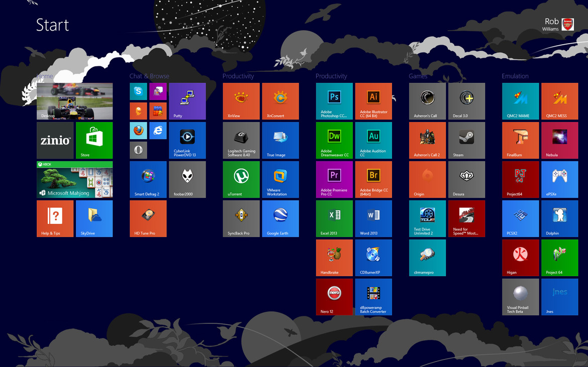The image size is (588, 367).
Task: Open the Higan tile
Action: 521,258
